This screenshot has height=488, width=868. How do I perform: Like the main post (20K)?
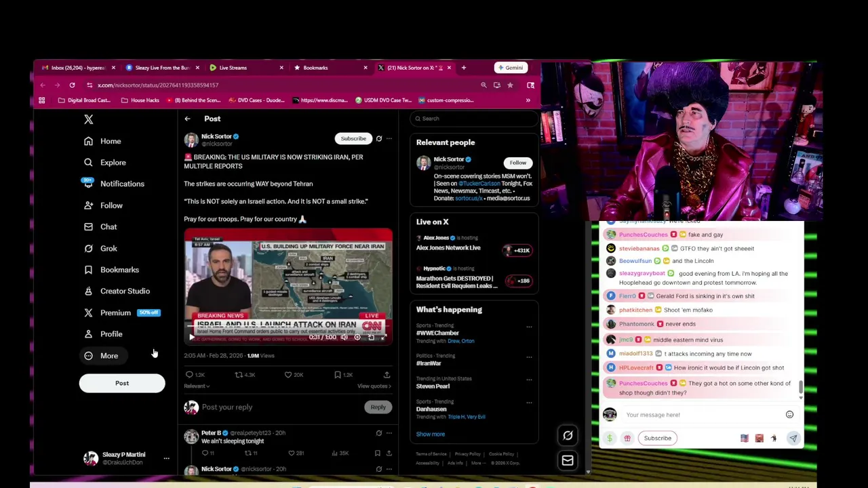tap(294, 375)
